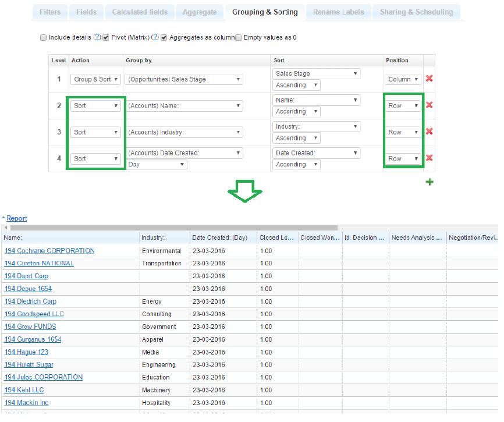Uncheck the Pivot (Matrix) checkbox
504x422 pixels.
[x=106, y=38]
